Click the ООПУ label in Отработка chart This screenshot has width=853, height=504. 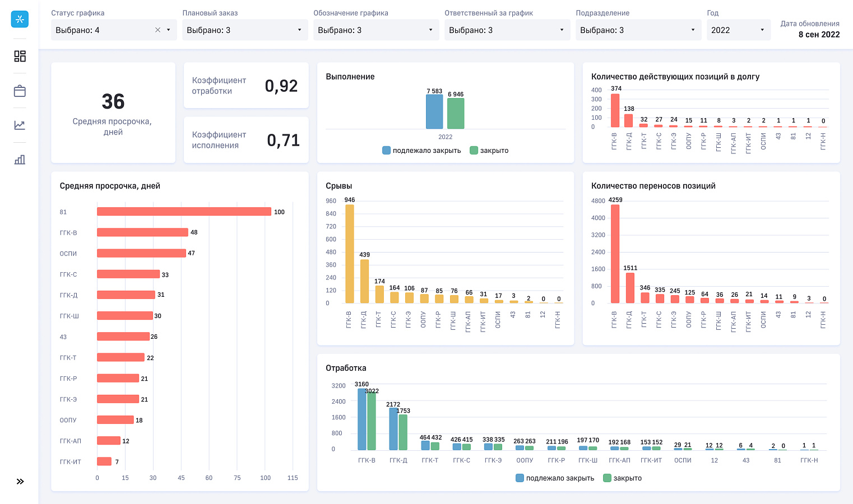click(x=525, y=460)
